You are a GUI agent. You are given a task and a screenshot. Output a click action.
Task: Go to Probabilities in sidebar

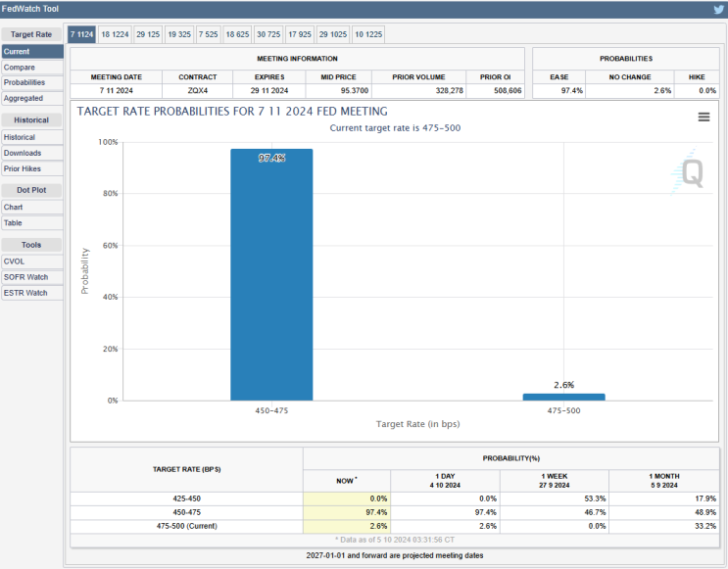[32, 82]
